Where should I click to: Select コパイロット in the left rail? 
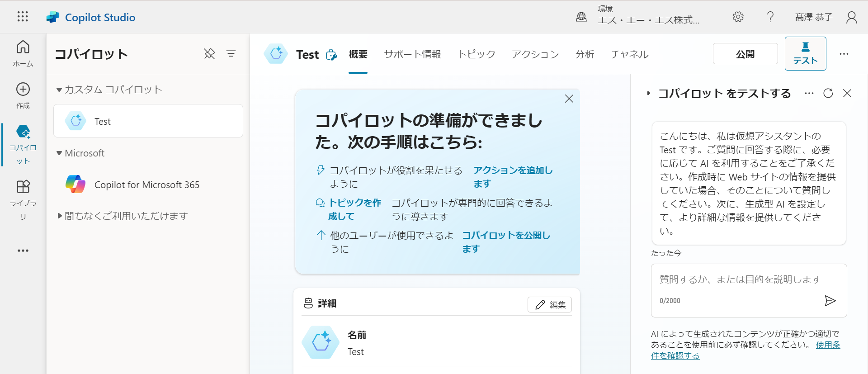tap(23, 145)
